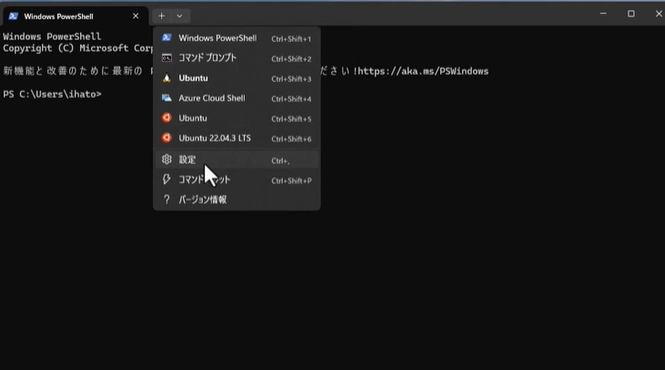This screenshot has width=665, height=370.
Task: Select the Windows PowerShell tab
Action: [x=75, y=16]
